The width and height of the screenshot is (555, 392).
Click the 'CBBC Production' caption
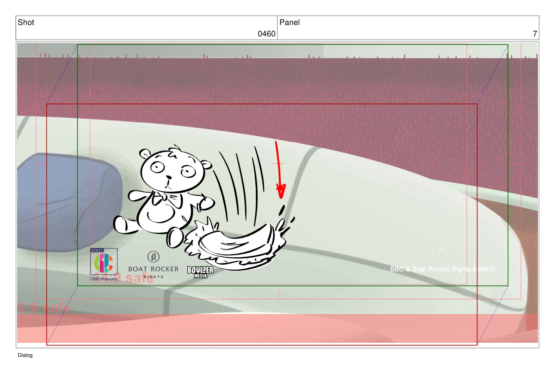104,279
